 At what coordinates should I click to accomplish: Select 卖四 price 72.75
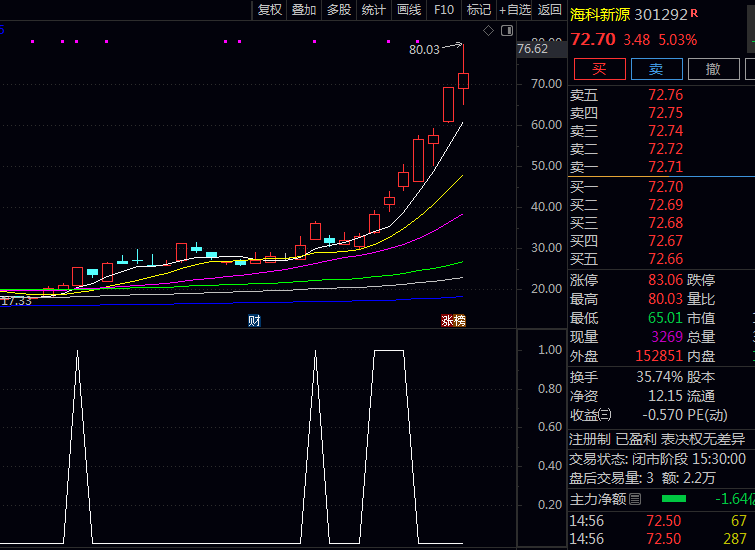pyautogui.click(x=665, y=113)
